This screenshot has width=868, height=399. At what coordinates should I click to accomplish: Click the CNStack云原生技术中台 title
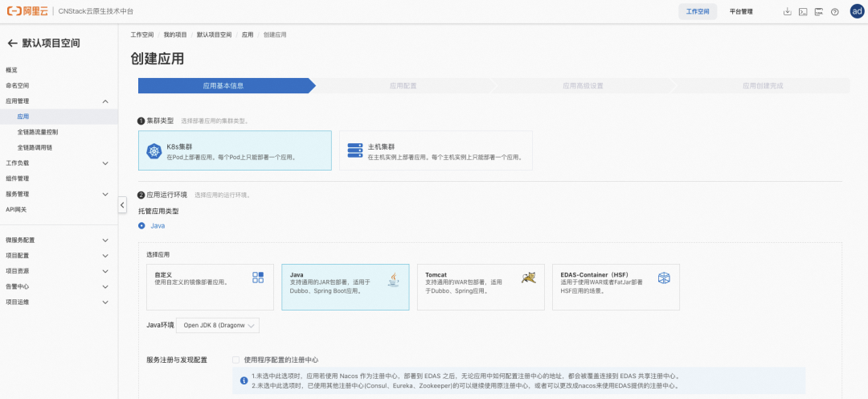(x=95, y=11)
